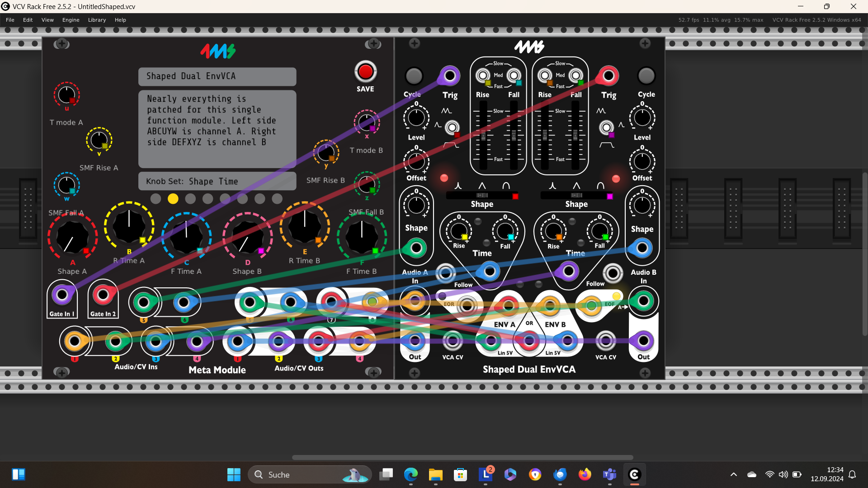Toggle the left trigger mode switch
Screen dimensions: 868x488
point(452,127)
